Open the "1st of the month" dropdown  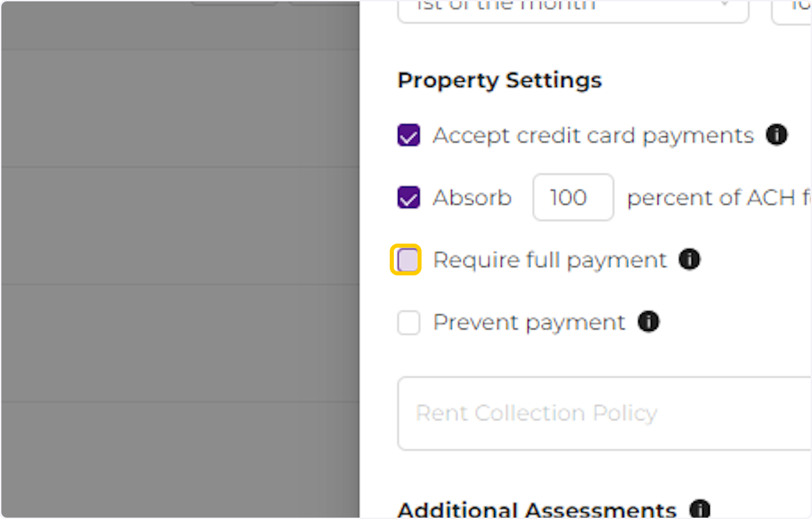click(572, 8)
